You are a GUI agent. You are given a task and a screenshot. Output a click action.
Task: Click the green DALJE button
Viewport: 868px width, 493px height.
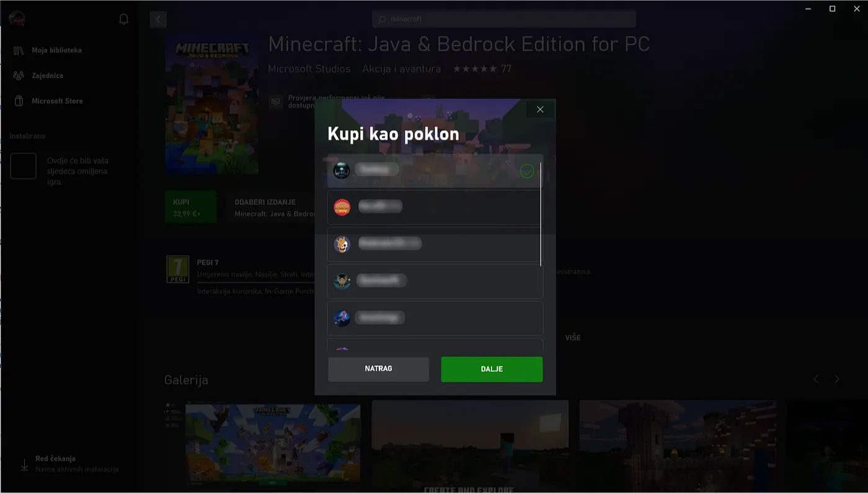(492, 369)
